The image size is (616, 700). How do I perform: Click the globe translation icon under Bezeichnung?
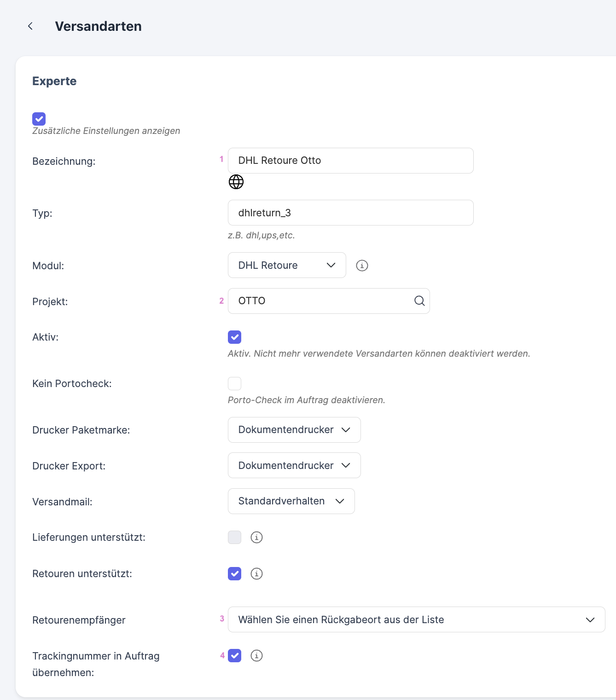pyautogui.click(x=236, y=182)
